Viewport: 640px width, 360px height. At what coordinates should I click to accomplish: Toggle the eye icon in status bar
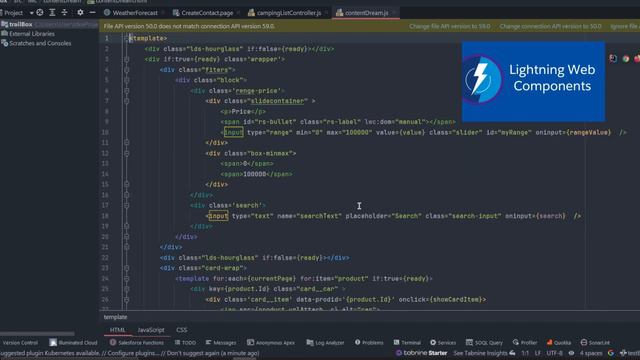click(571, 353)
